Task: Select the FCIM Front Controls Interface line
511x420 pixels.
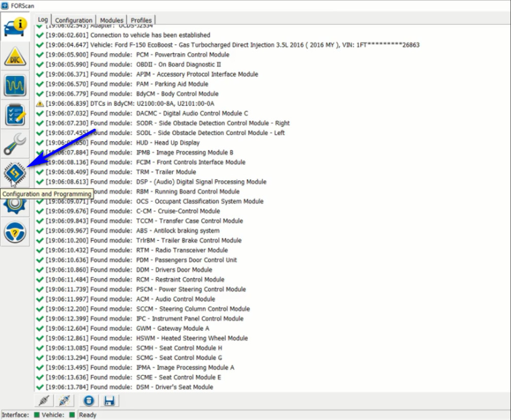Action: tap(141, 162)
